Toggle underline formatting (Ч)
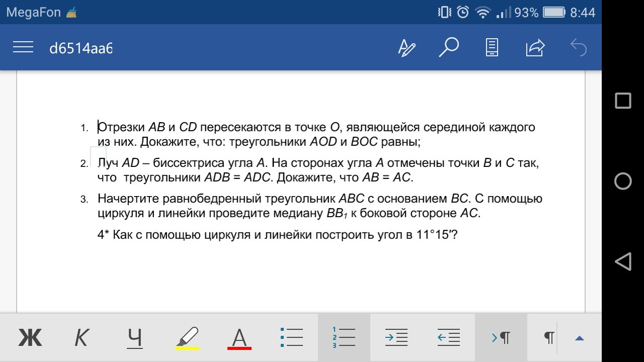 [134, 338]
